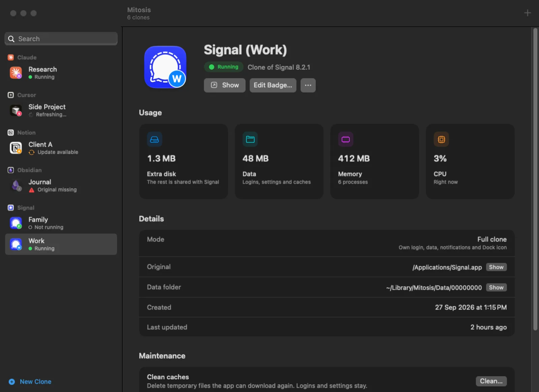Click the Running status badge

point(224,67)
